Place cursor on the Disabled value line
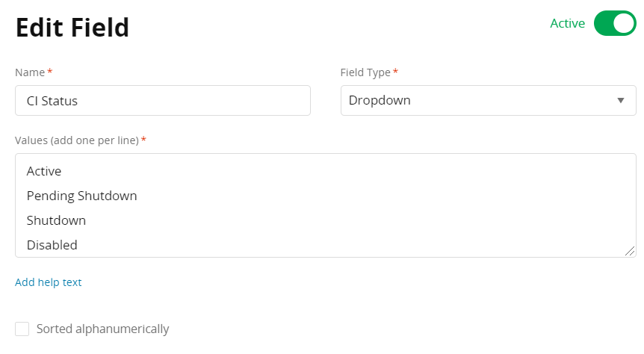 click(52, 244)
